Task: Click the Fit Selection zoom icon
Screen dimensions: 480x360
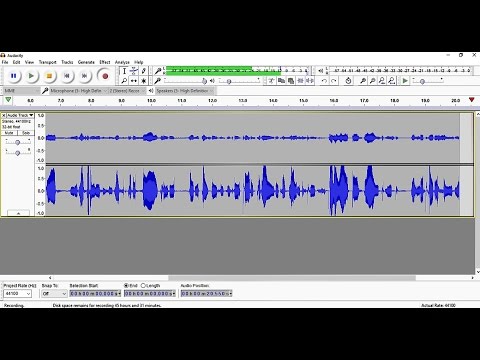Action: point(382,81)
